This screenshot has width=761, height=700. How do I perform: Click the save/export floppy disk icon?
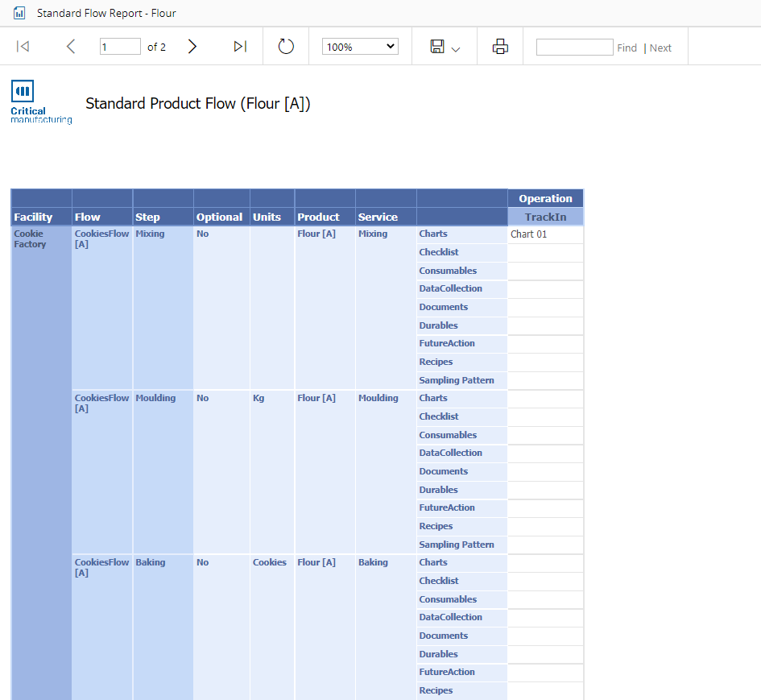click(x=437, y=47)
